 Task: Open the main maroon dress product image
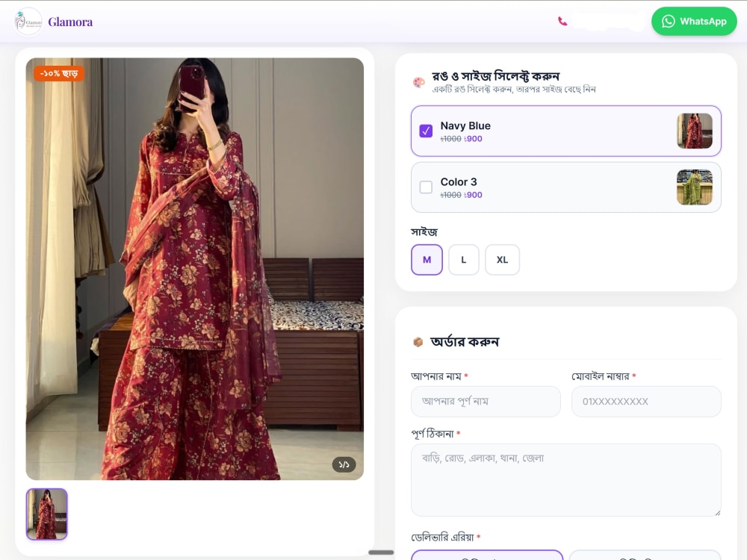click(x=195, y=269)
